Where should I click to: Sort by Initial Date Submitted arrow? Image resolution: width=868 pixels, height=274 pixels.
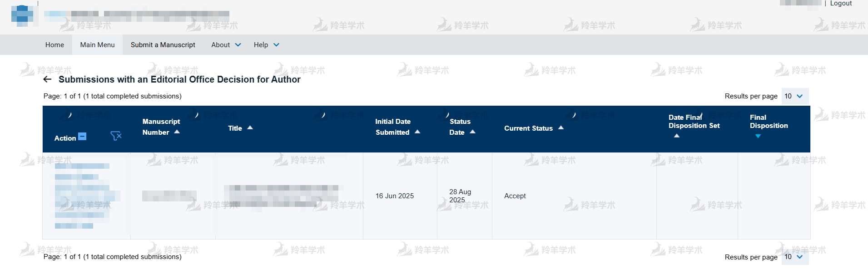[417, 132]
